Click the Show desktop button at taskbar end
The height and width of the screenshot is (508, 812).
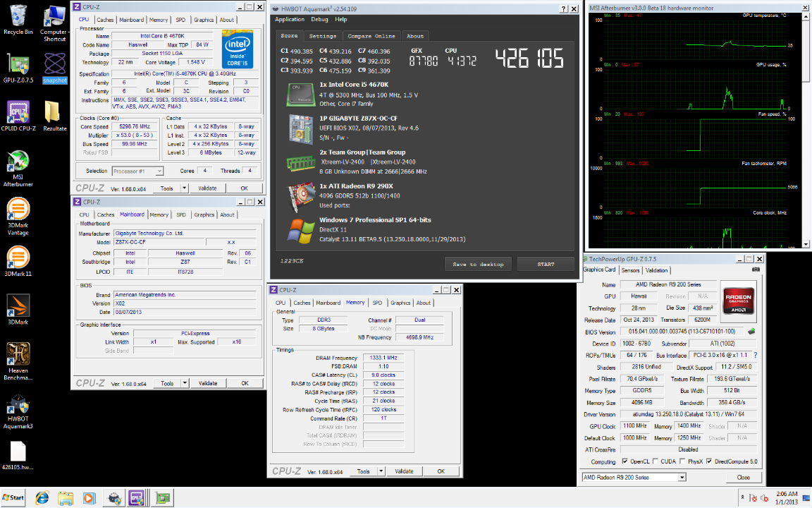click(808, 498)
